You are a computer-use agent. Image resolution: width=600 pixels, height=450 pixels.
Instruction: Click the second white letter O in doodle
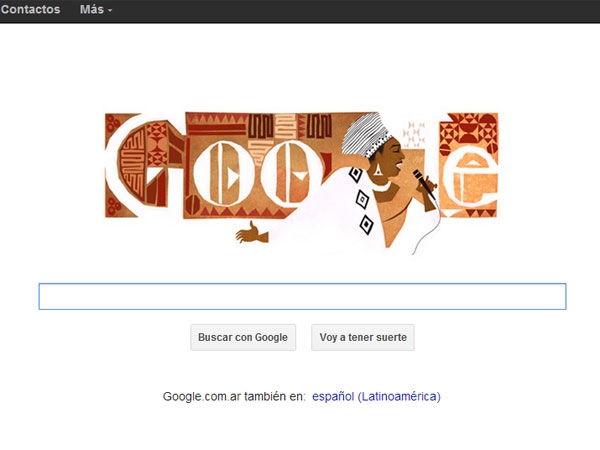pyautogui.click(x=292, y=174)
